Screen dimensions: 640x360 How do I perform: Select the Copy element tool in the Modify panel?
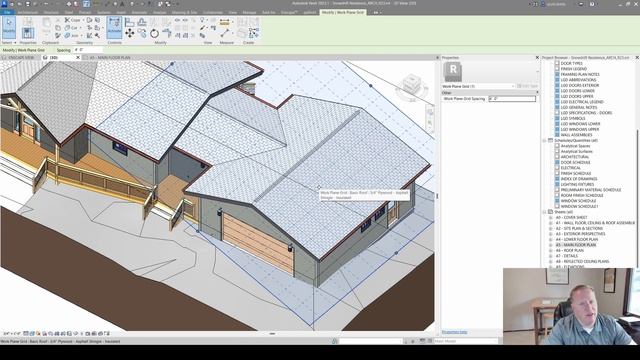pyautogui.click(x=142, y=33)
